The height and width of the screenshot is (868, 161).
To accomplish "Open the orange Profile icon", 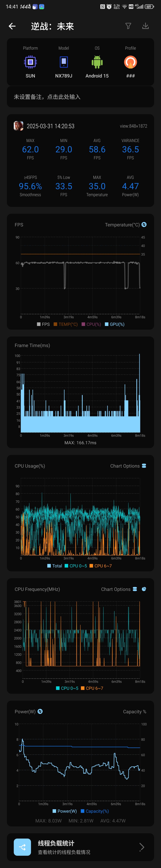I will pos(131,62).
